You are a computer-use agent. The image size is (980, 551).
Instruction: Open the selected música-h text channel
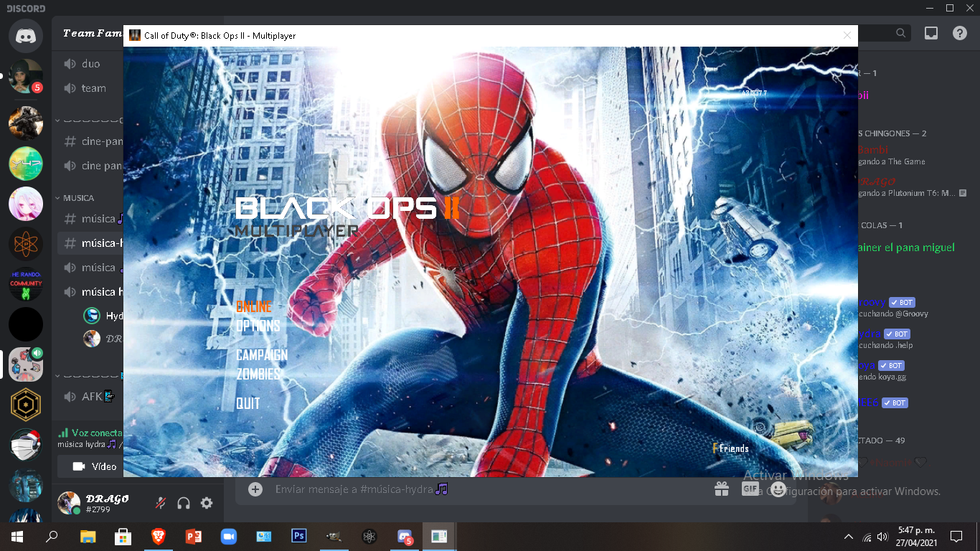click(90, 243)
